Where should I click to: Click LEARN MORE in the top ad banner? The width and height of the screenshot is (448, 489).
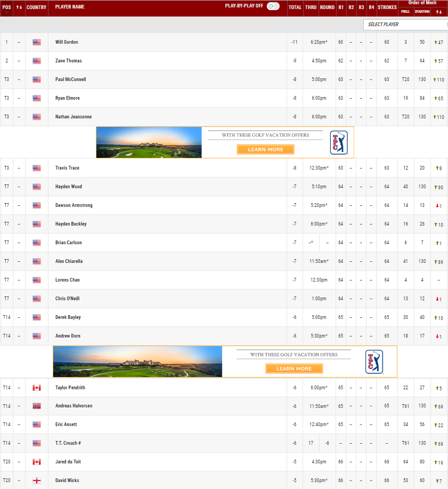pyautogui.click(x=266, y=150)
